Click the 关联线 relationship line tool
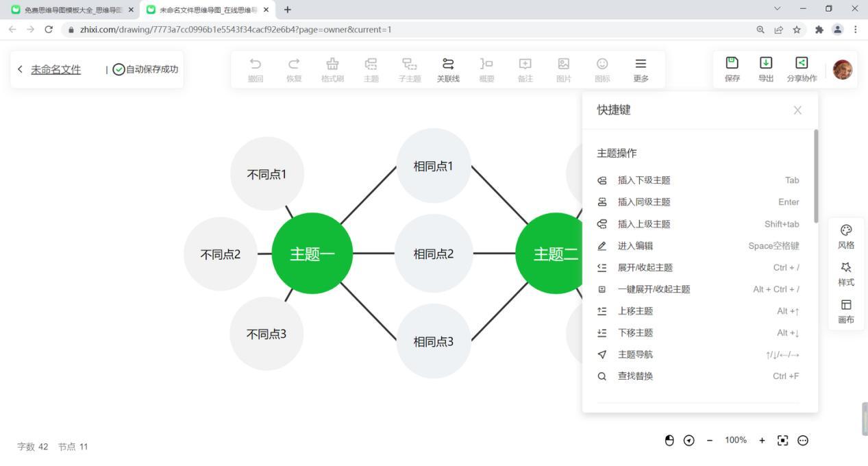The image size is (868, 466). 448,70
